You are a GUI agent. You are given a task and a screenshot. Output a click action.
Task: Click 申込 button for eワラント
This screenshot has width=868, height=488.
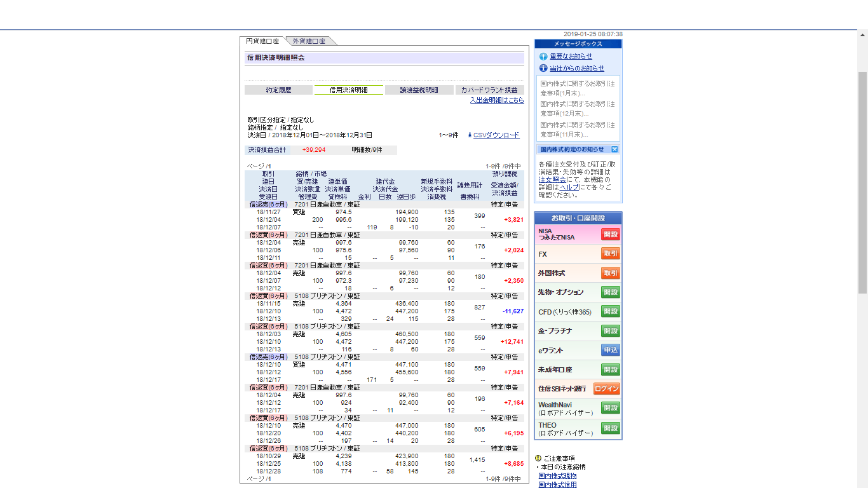point(611,350)
